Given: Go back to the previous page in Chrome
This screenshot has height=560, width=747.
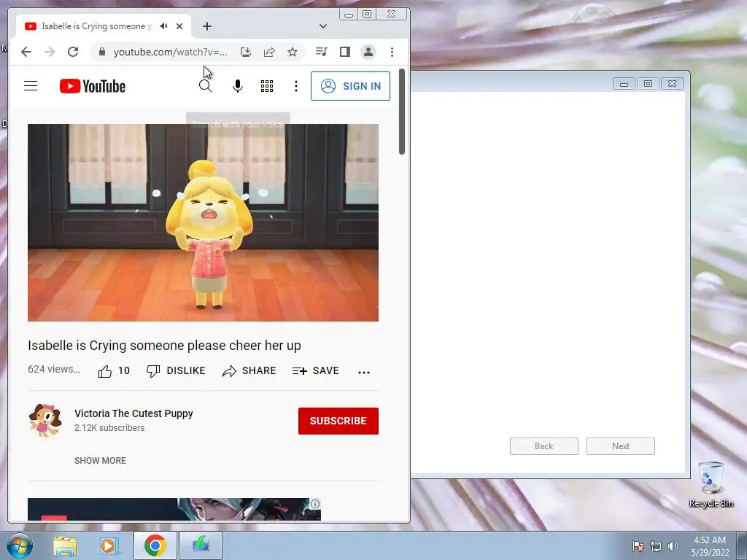Looking at the screenshot, I should tap(26, 52).
